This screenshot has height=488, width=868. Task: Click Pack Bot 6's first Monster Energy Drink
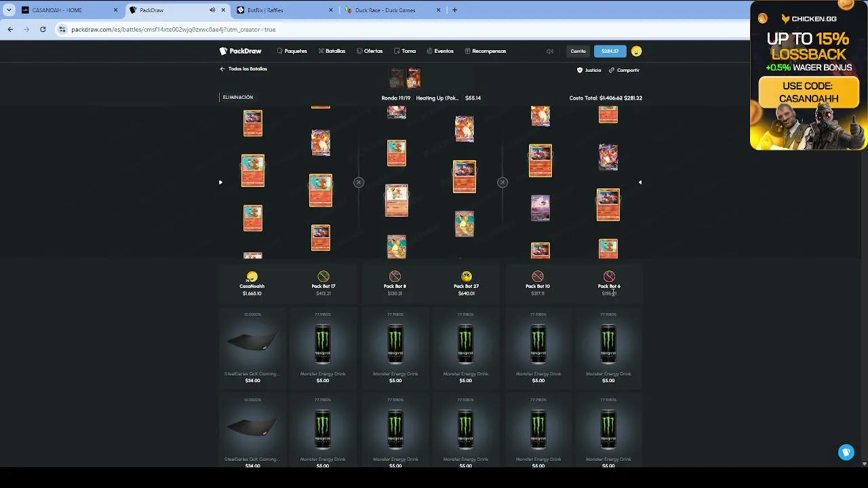[x=608, y=348]
